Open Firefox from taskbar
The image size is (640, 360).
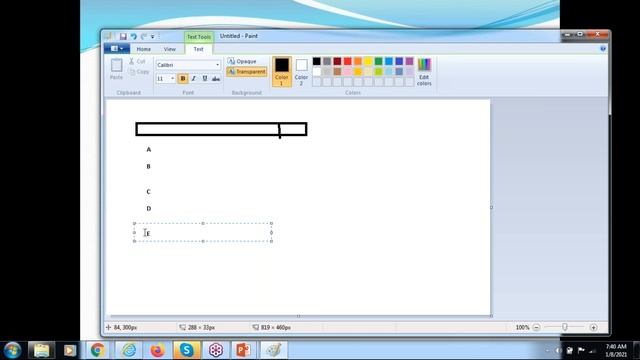point(157,350)
